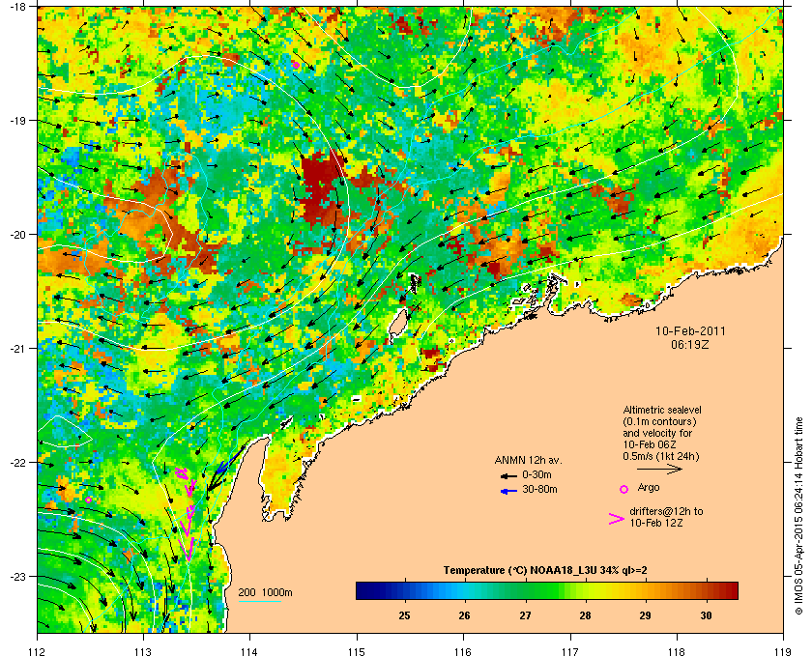Click the longitude axis label '115'

click(x=357, y=652)
